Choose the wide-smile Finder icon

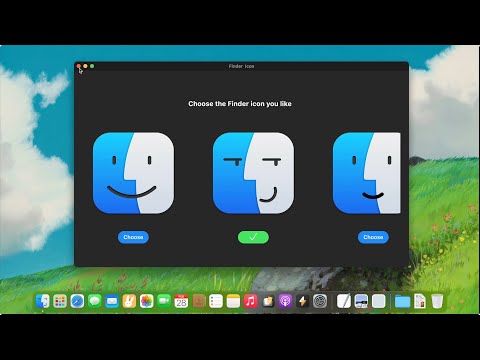pyautogui.click(x=133, y=237)
